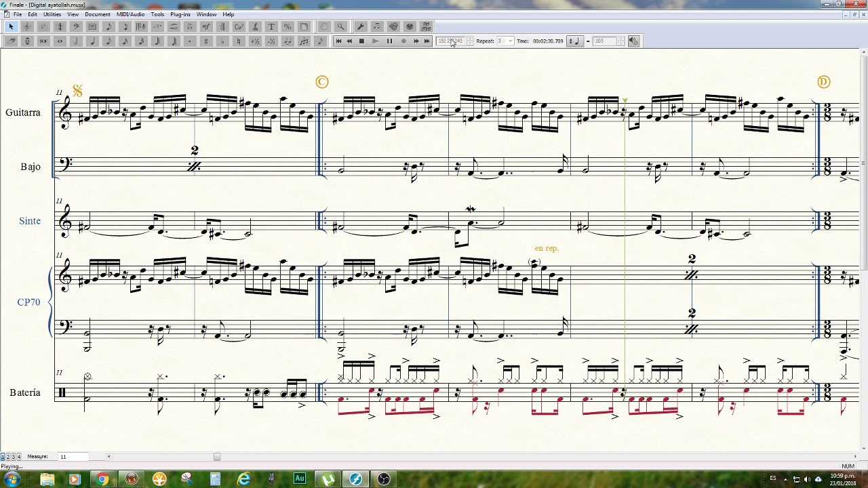Select the Expression mf tool

tap(206, 26)
